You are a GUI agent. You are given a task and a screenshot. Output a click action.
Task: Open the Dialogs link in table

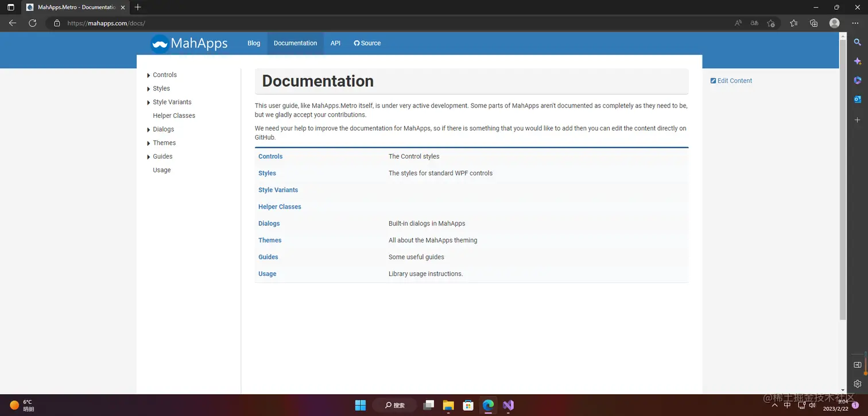[x=269, y=224]
